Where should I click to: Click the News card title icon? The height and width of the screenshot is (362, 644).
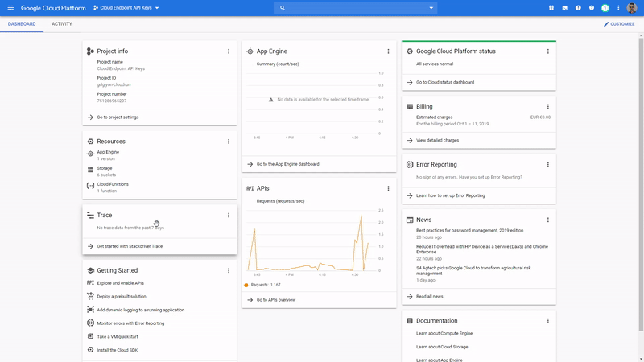point(410,220)
